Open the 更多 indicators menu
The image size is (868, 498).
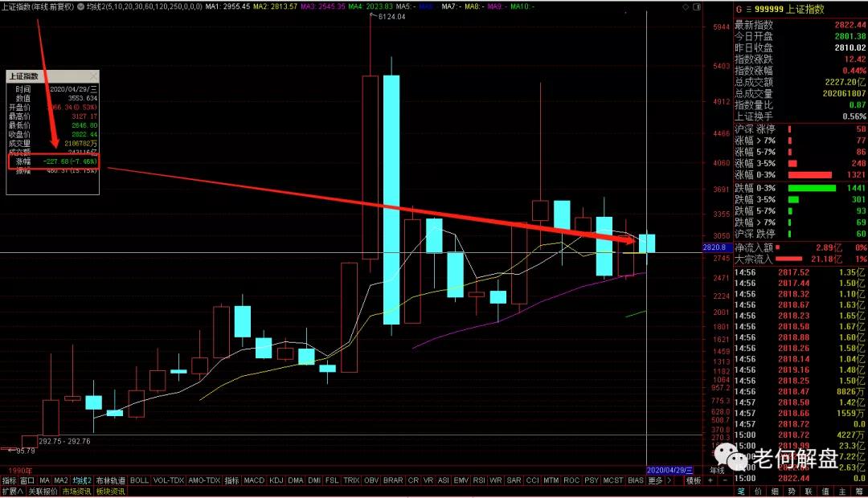pyautogui.click(x=656, y=480)
